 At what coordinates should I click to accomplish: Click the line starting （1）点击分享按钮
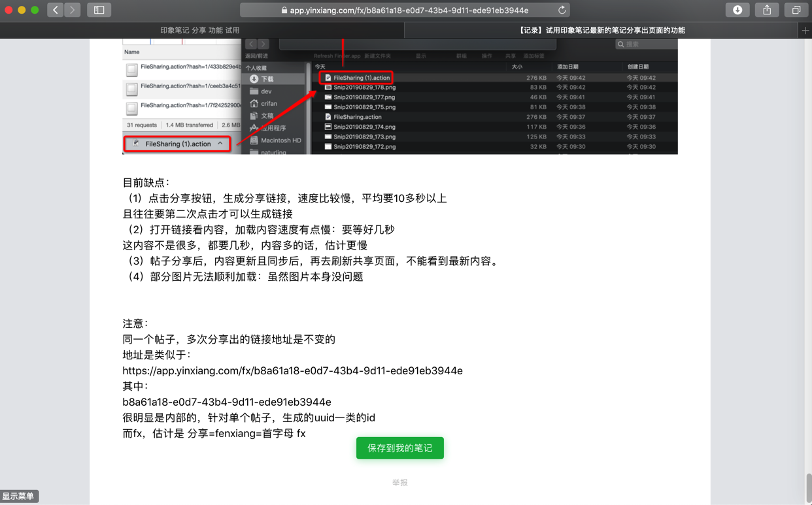285,198
